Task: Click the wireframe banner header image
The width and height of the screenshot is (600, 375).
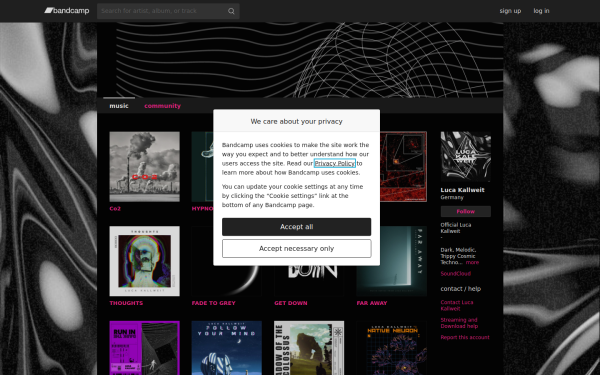Action: pos(300,60)
